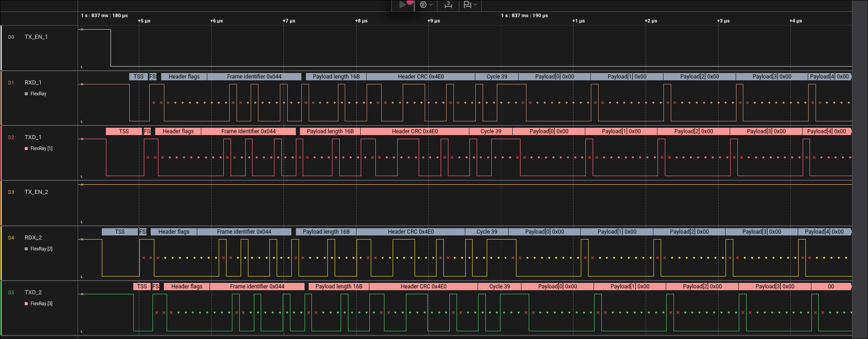Image resolution: width=868 pixels, height=339 pixels.
Task: Add a timing marker pair measurement
Action: pos(448,5)
